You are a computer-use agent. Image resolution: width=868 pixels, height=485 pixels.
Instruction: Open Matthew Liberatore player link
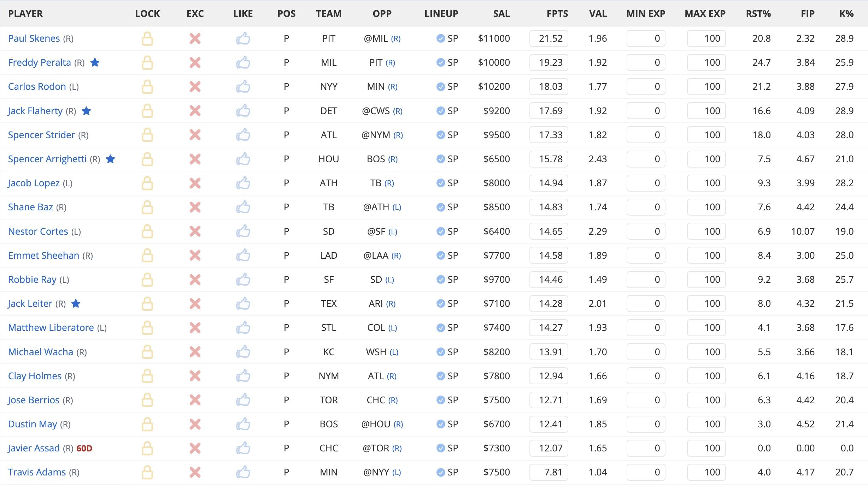coord(51,328)
